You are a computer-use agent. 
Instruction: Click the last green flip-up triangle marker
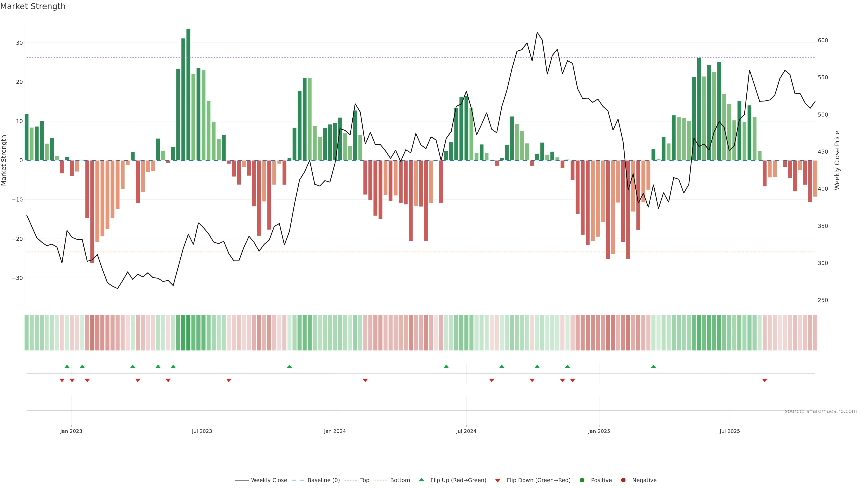click(653, 366)
